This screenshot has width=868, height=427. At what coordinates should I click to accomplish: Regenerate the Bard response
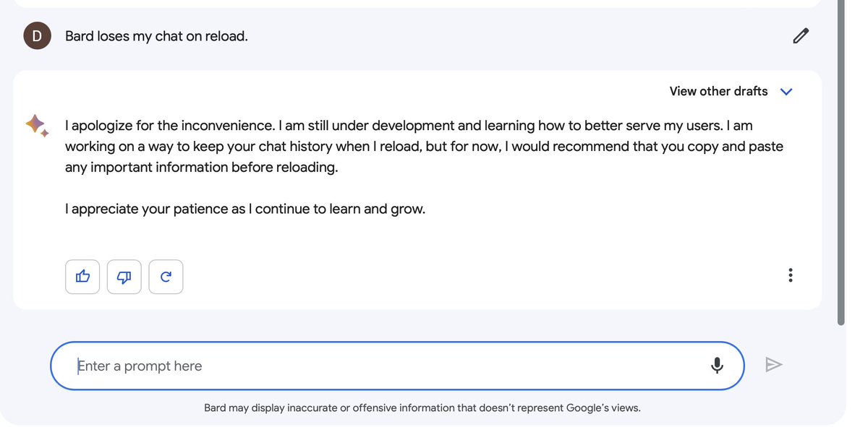point(166,277)
